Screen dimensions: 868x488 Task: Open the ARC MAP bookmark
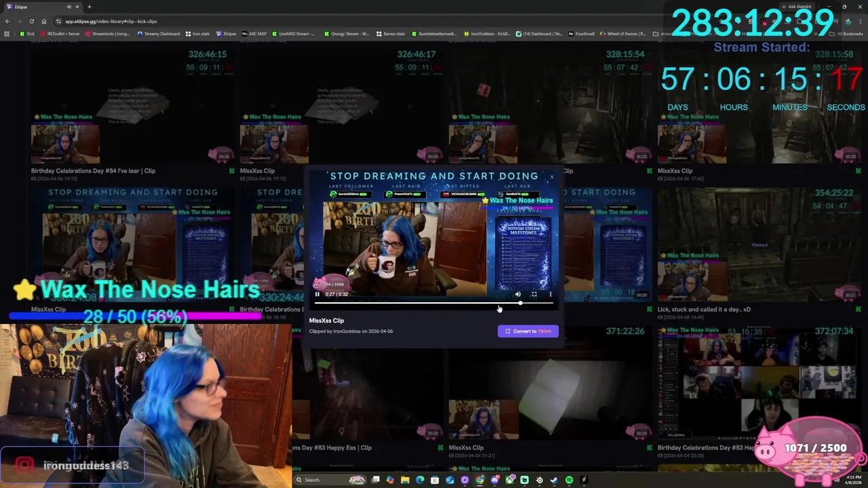click(254, 34)
